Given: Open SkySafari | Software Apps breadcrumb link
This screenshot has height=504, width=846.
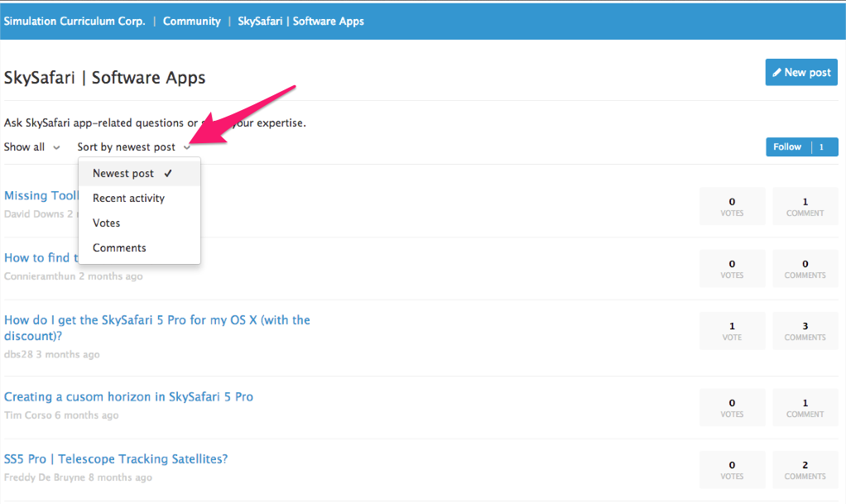Looking at the screenshot, I should (x=300, y=21).
